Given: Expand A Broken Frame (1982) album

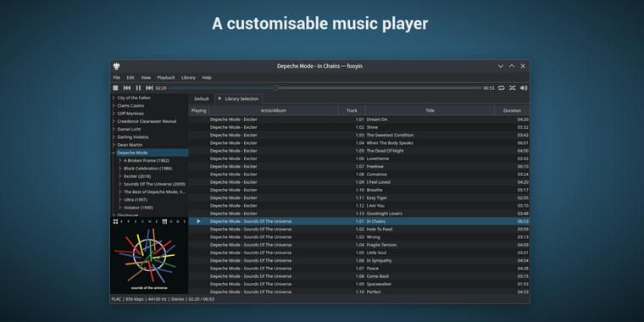Looking at the screenshot, I should coord(120,161).
